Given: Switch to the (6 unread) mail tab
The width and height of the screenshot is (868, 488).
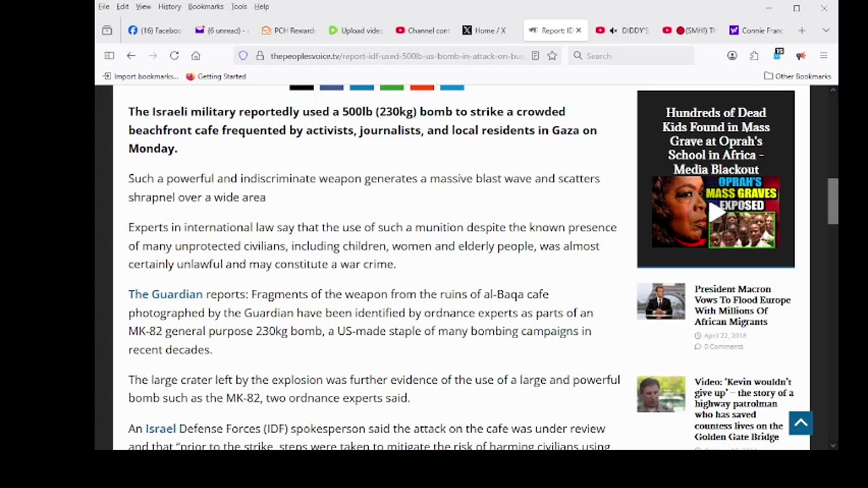Looking at the screenshot, I should (x=222, y=30).
